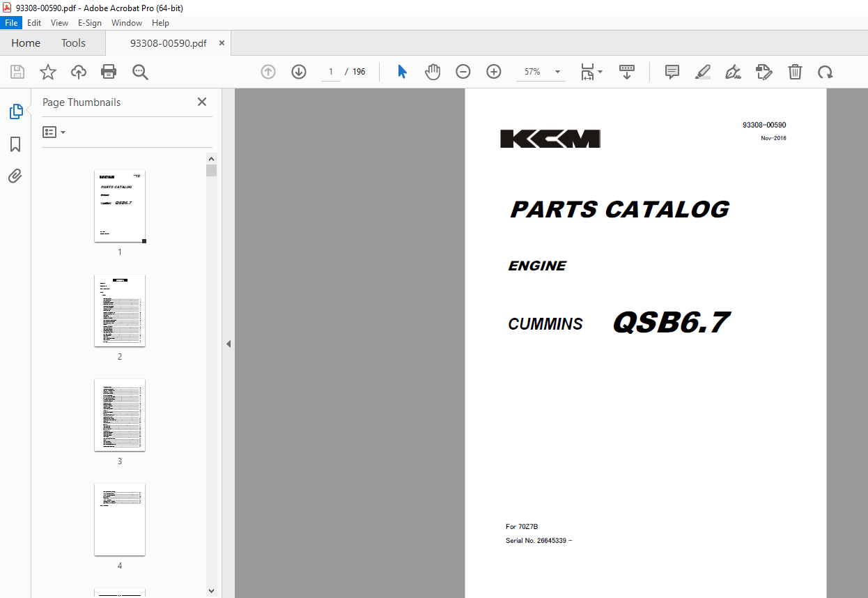The image size is (868, 598).
Task: Click the ENGINE text on the page
Action: tap(537, 266)
